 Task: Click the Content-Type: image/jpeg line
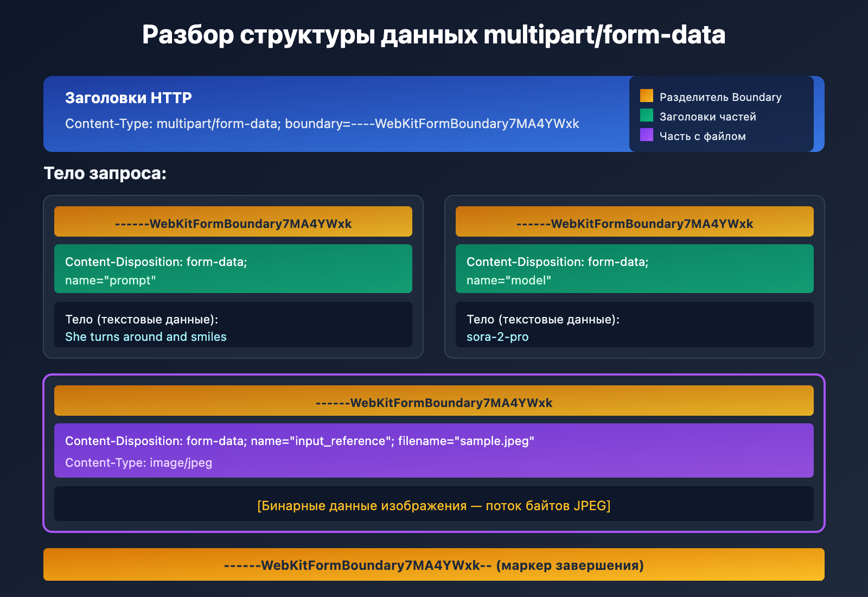[x=138, y=462]
